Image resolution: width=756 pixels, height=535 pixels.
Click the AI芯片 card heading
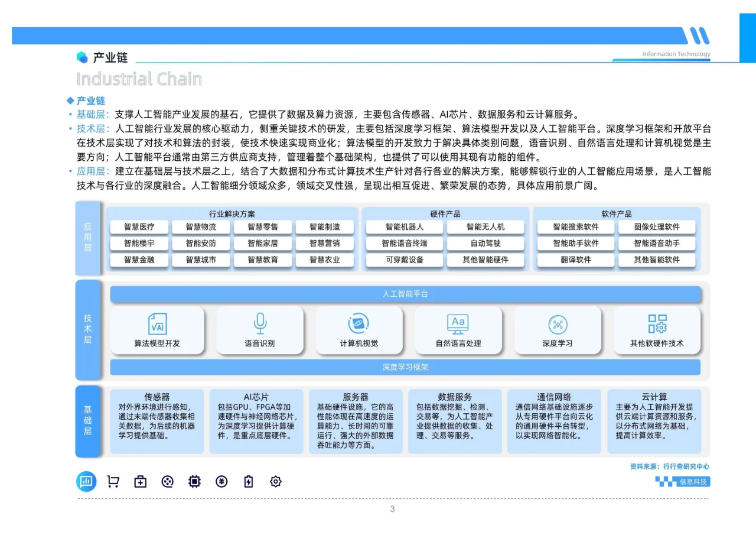[256, 397]
